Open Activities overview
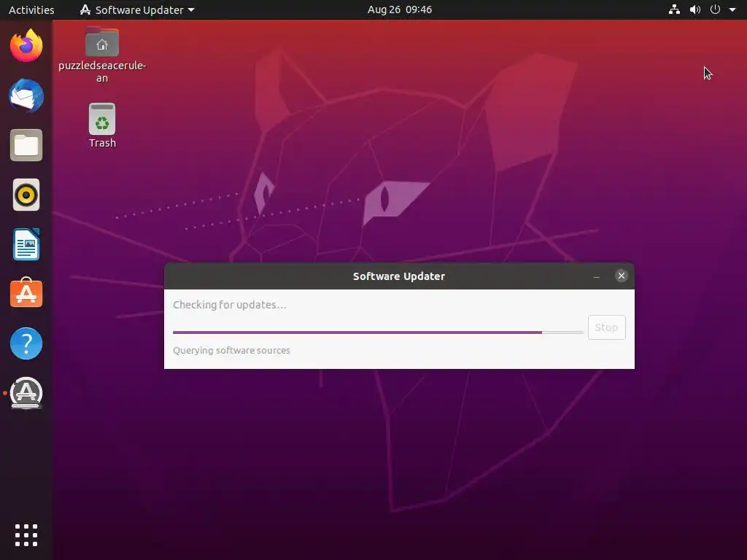Image resolution: width=747 pixels, height=560 pixels. pyautogui.click(x=31, y=9)
